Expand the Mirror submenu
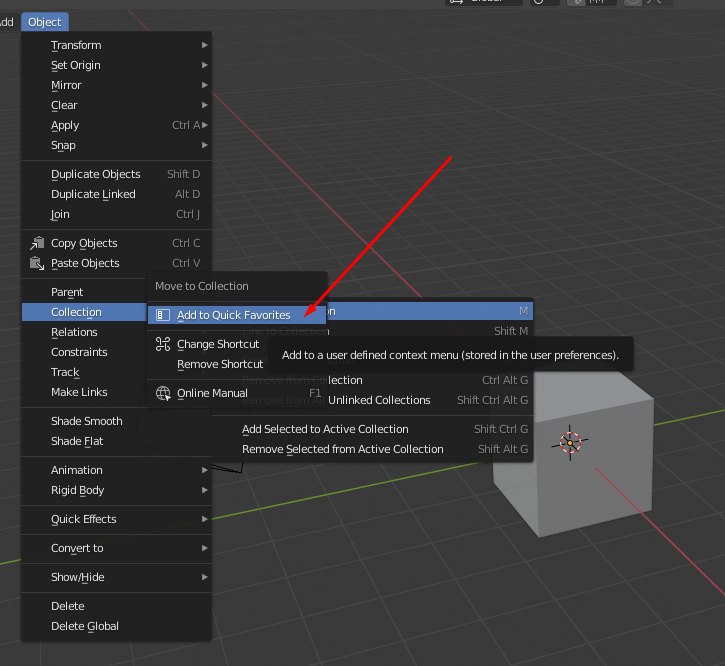Viewport: 725px width, 666px height. [117, 85]
